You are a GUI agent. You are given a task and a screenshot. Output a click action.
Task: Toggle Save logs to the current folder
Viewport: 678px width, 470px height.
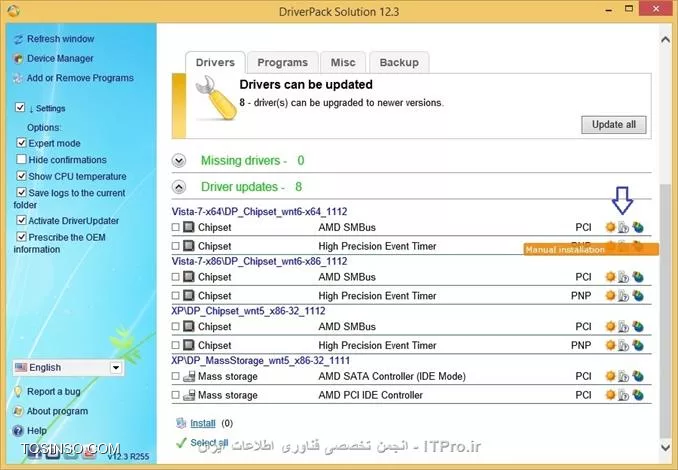tap(21, 192)
